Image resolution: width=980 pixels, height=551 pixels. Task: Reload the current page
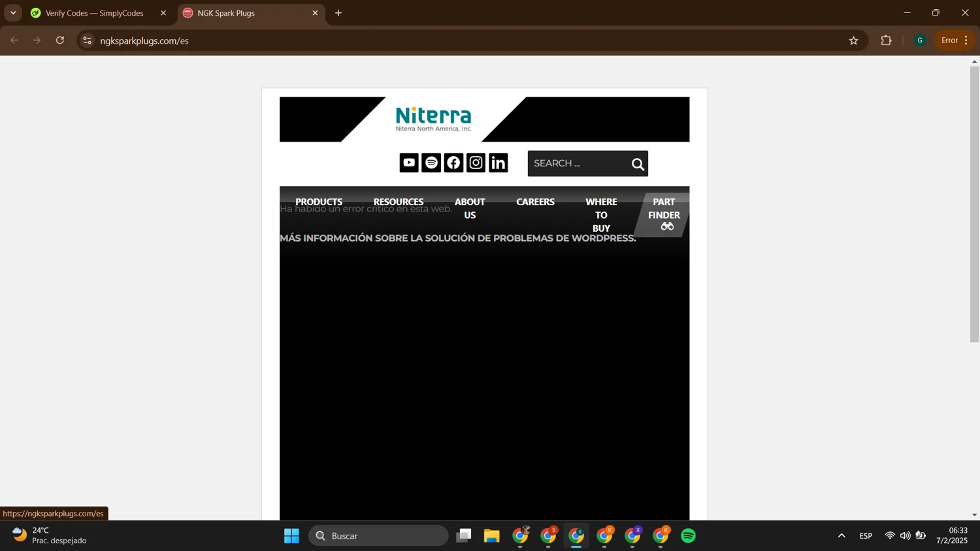tap(60, 40)
